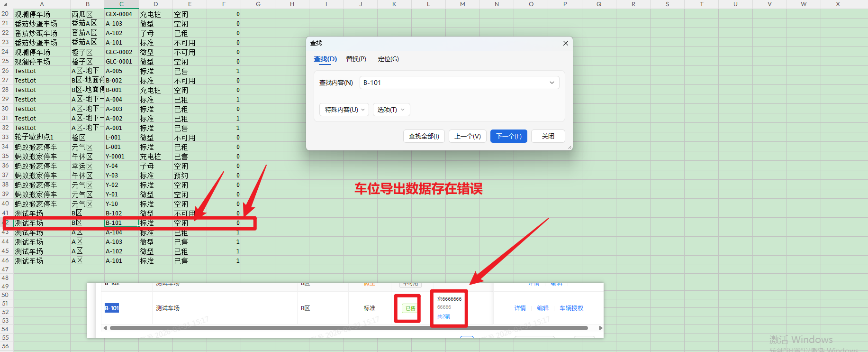Select cell Y-04 in row 36

coord(121,166)
